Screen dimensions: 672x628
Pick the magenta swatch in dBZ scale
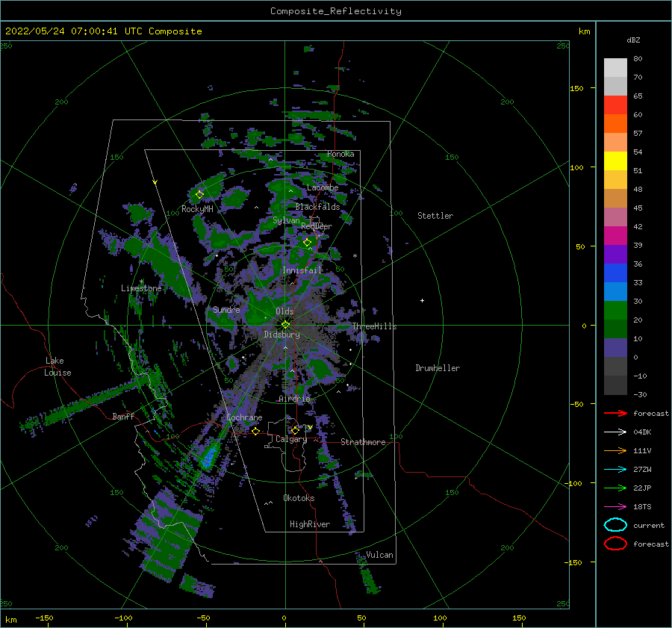pyautogui.click(x=615, y=236)
